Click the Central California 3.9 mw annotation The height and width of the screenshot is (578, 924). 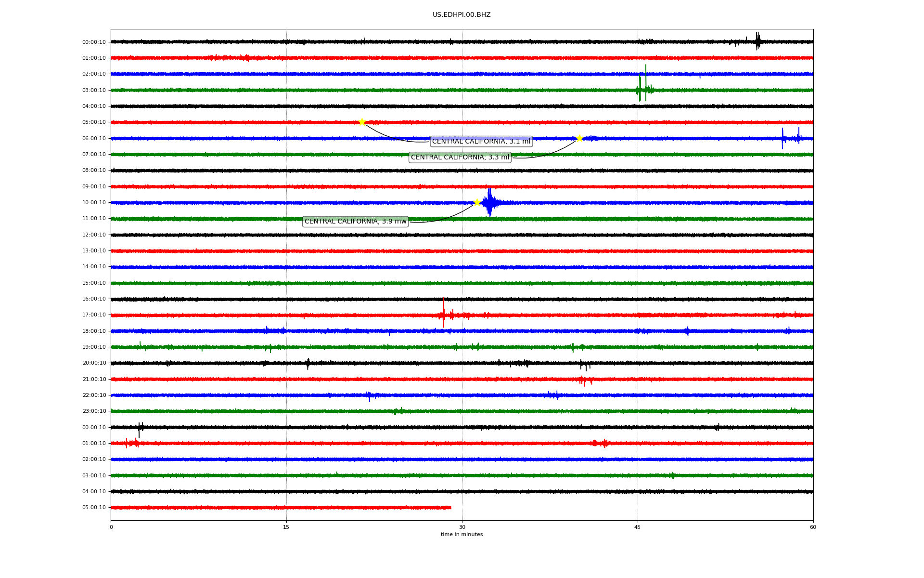[x=355, y=221]
